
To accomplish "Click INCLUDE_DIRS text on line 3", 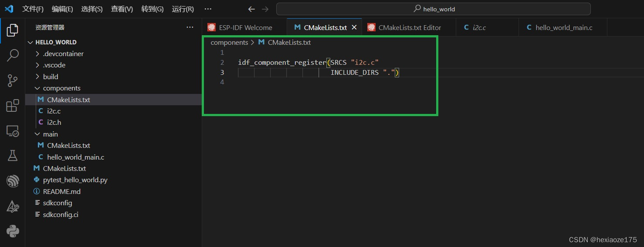I will [355, 72].
